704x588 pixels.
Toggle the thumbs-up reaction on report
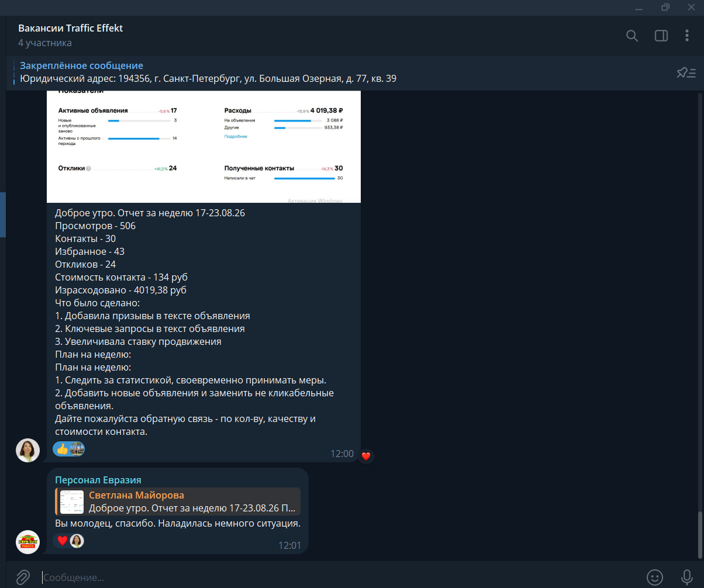pos(69,448)
